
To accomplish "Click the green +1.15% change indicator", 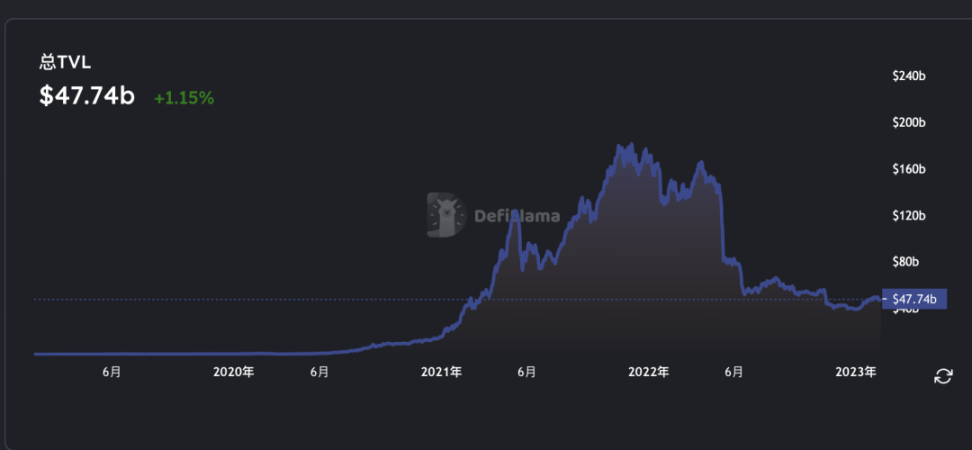I will [x=184, y=98].
